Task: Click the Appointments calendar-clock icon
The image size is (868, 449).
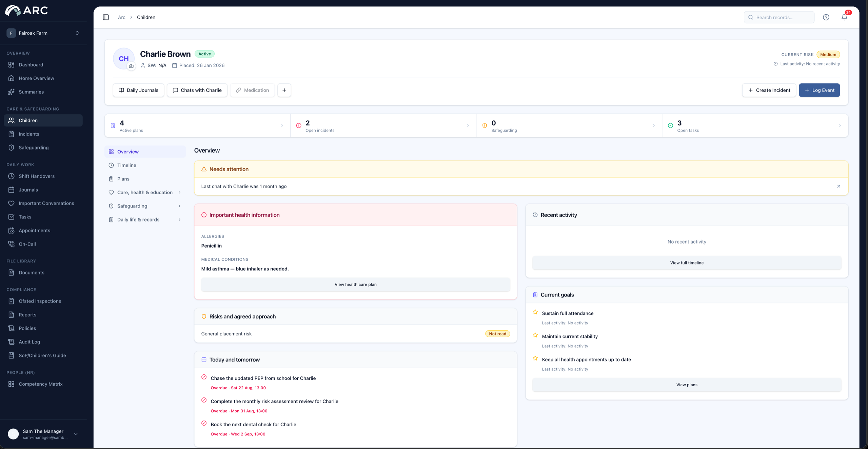Action: [x=11, y=230]
